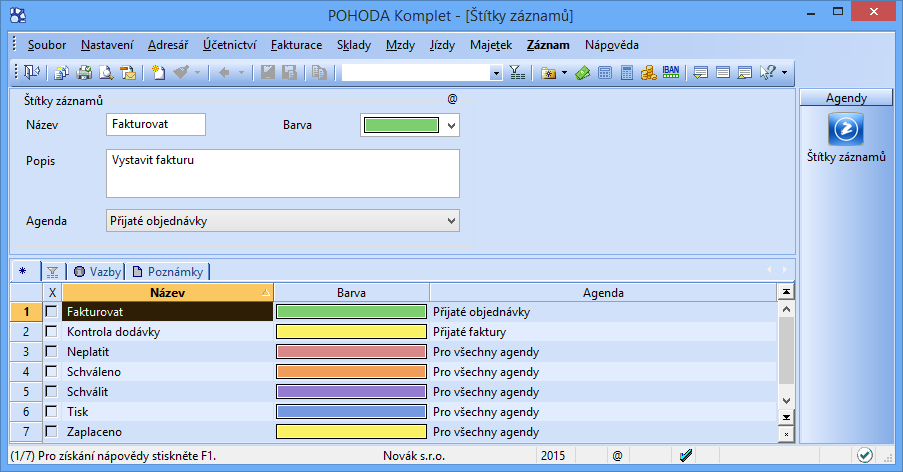Click the printer icon in toolbar
903x472 pixels.
tap(84, 73)
